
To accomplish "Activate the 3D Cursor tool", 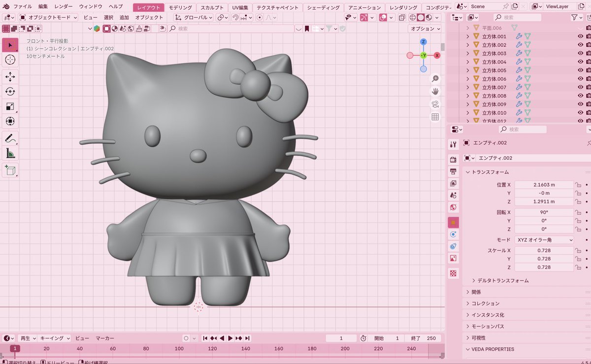I will click(x=10, y=60).
